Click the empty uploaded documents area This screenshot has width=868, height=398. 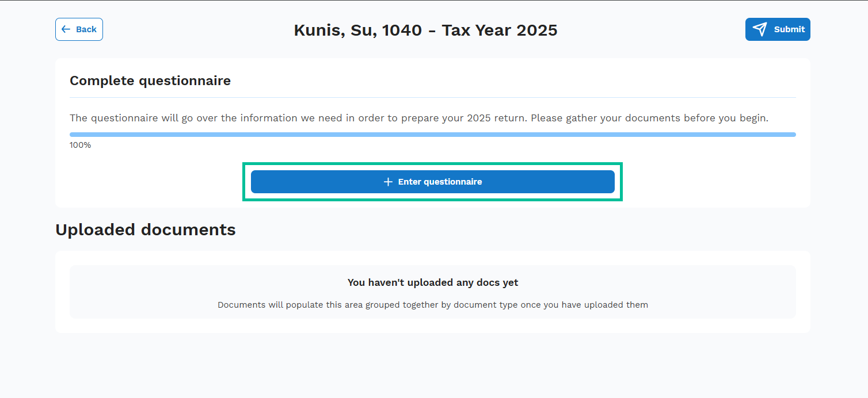432,290
